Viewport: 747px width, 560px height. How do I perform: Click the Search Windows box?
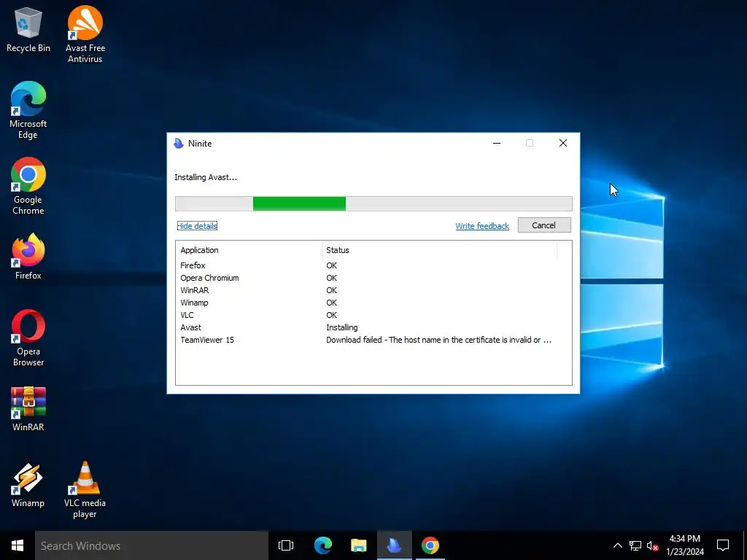(152, 545)
